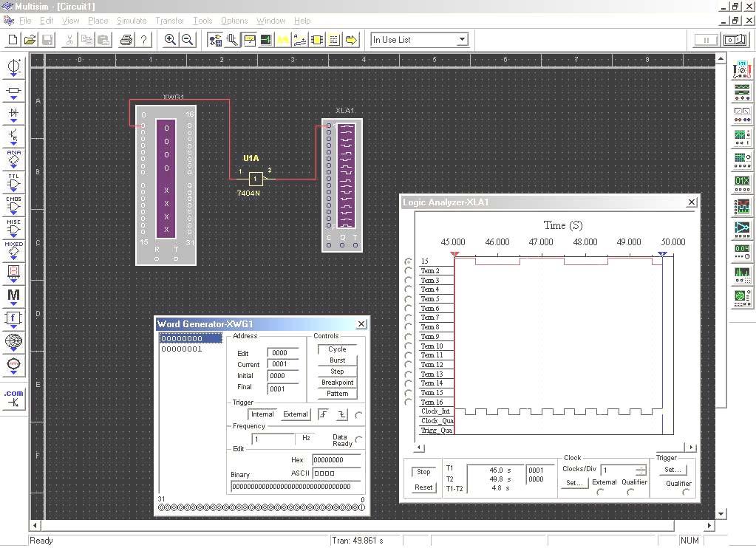The height and width of the screenshot is (548, 756).
Task: Place a Spectrum Analyzer instrument
Action: pos(742,275)
